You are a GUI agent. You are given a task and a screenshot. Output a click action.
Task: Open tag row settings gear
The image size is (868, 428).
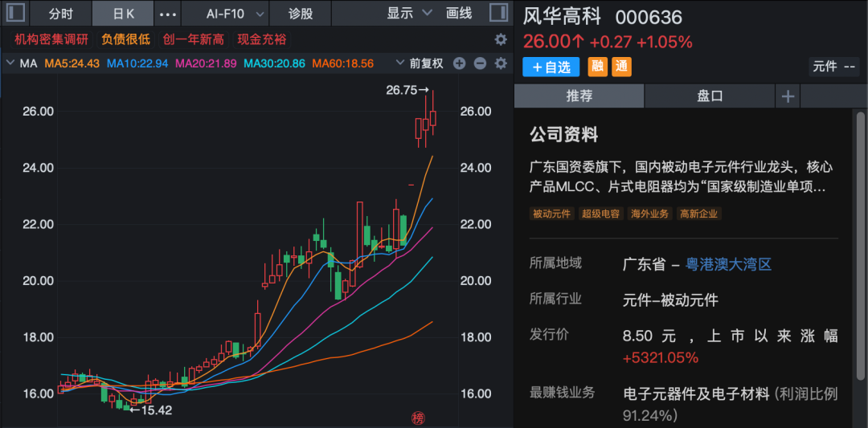click(501, 39)
